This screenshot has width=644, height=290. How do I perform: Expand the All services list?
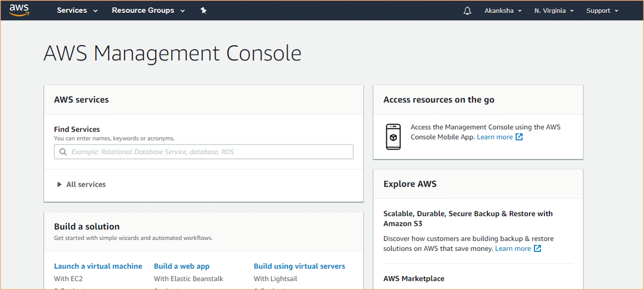click(81, 184)
